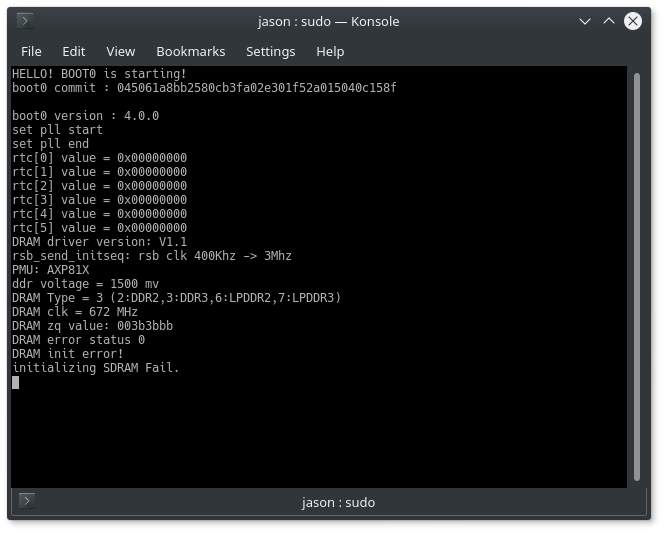Click the window title "jason : sudo — Konsole"
The image size is (664, 533).
[329, 21]
